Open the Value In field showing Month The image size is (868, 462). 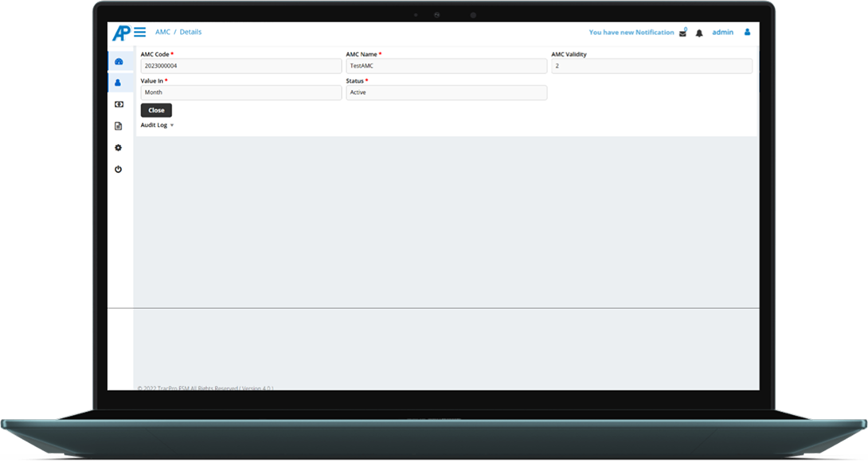[240, 92]
